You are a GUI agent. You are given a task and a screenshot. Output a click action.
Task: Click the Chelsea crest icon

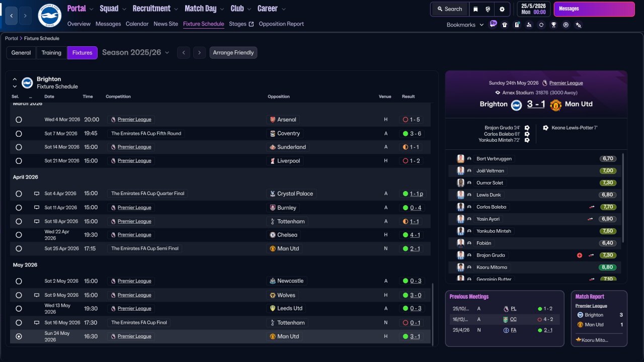[273, 235]
